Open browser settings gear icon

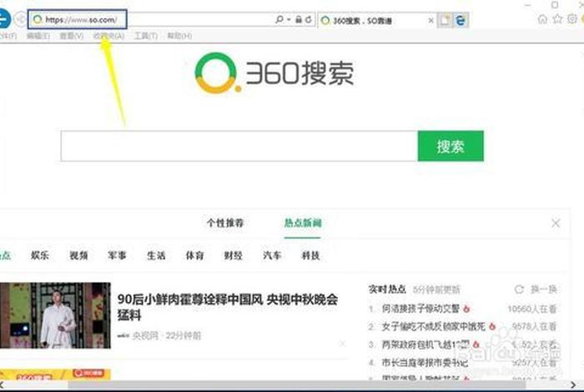point(572,19)
